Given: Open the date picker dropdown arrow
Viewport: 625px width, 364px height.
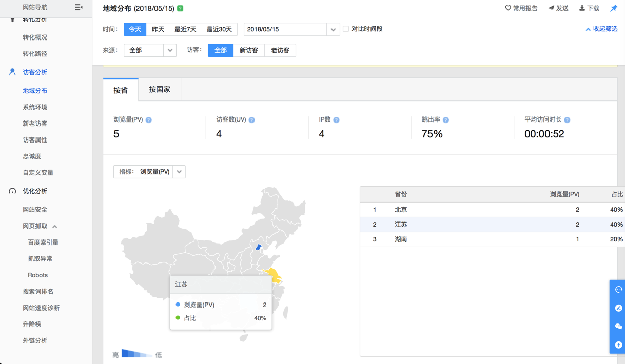Looking at the screenshot, I should pos(333,29).
